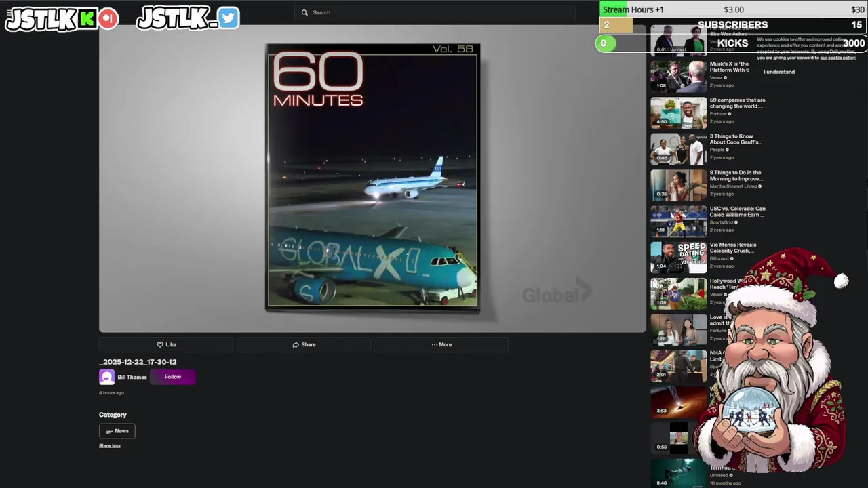Visit the Martha Stewart Living channel

(733, 186)
